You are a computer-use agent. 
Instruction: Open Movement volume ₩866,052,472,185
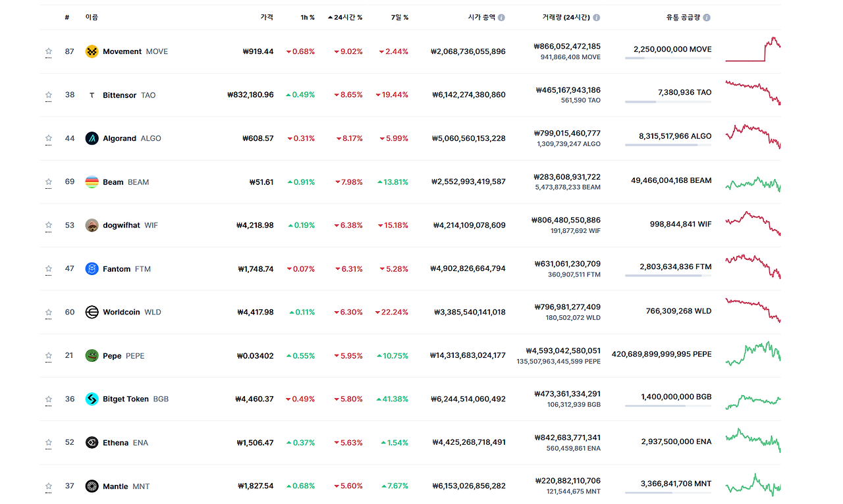coord(567,47)
